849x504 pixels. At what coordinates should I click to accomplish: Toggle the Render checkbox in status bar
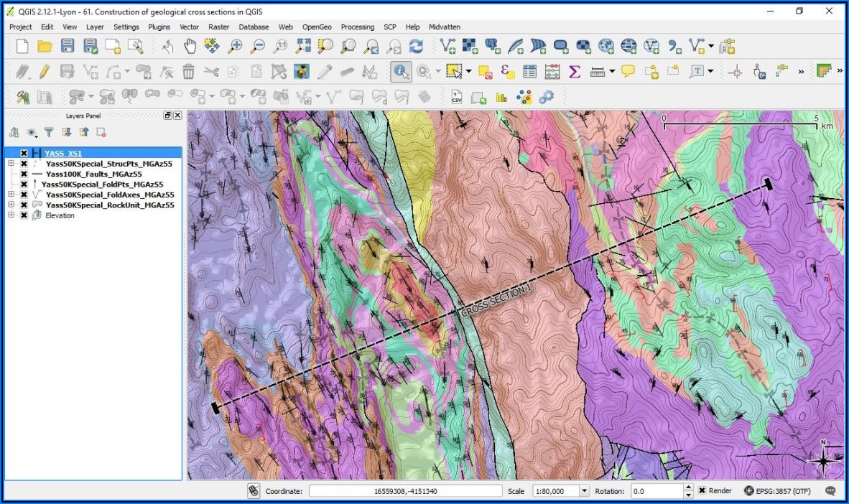pyautogui.click(x=702, y=491)
